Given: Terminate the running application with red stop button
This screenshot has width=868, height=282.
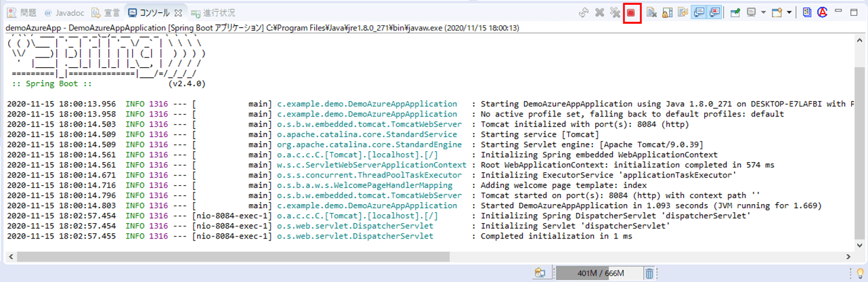Looking at the screenshot, I should pyautogui.click(x=631, y=13).
